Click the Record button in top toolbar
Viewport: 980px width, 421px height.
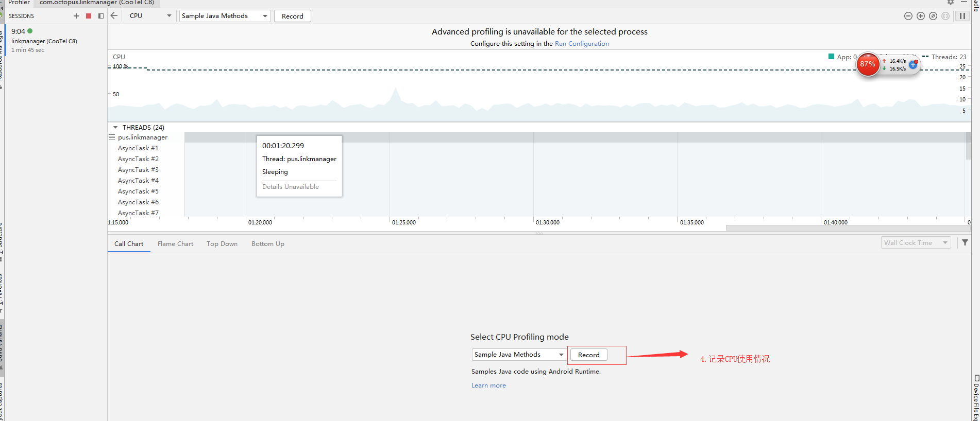(x=293, y=16)
